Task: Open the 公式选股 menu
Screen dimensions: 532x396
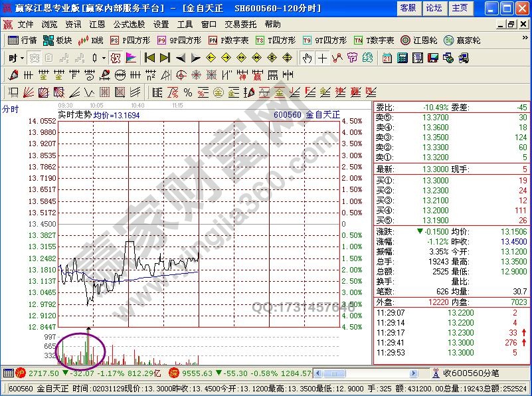Action: pos(128,24)
